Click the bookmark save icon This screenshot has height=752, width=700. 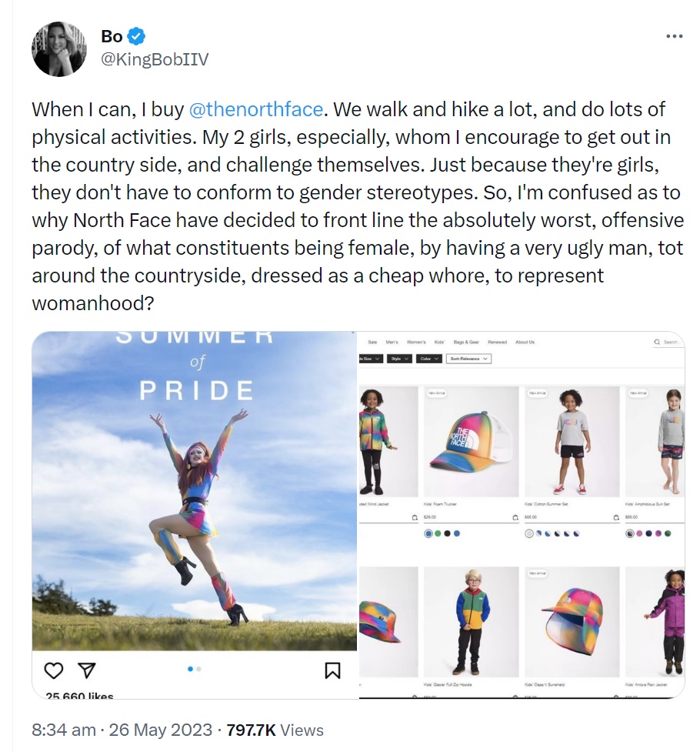[332, 670]
